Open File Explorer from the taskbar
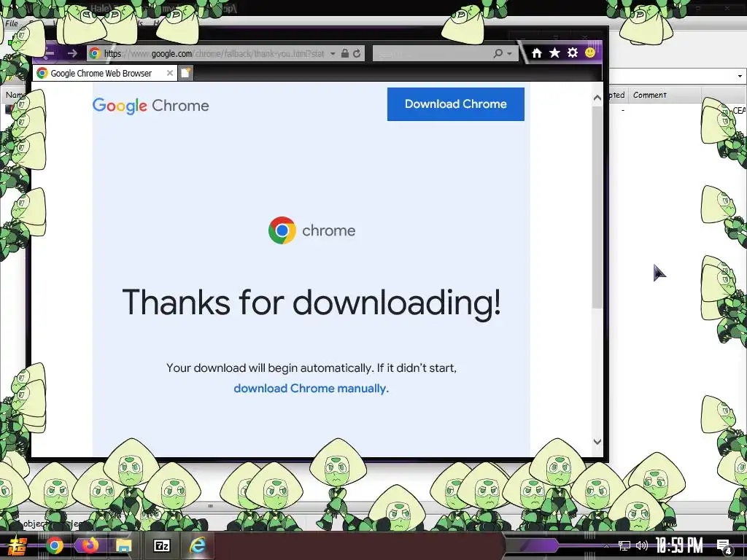747x560 pixels. 124,545
